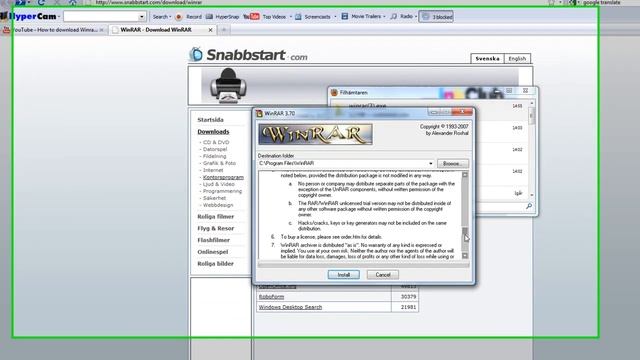Click the browser address bar URL

coord(148,2)
